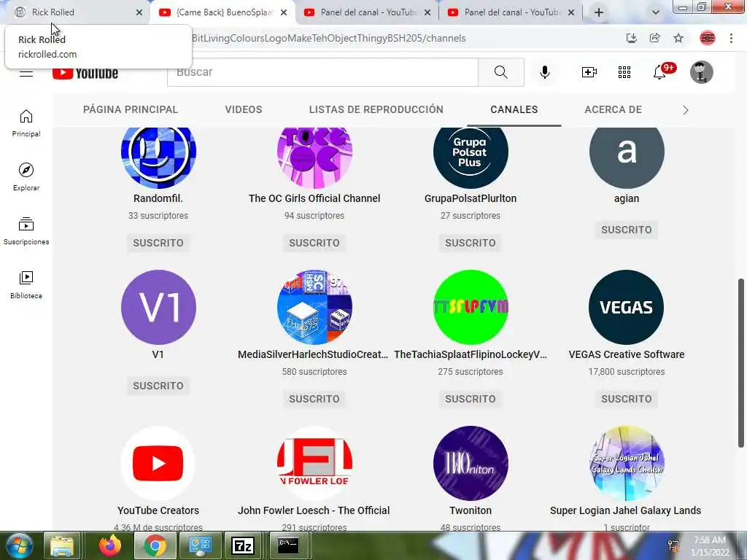This screenshot has height=560, width=747.
Task: Click the page vertical scrollbar thumb
Action: coord(741,363)
